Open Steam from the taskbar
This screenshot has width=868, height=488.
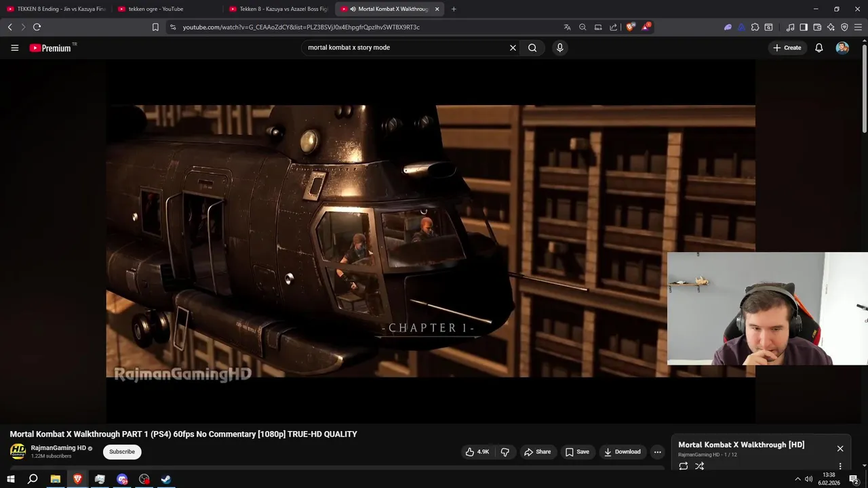166,479
